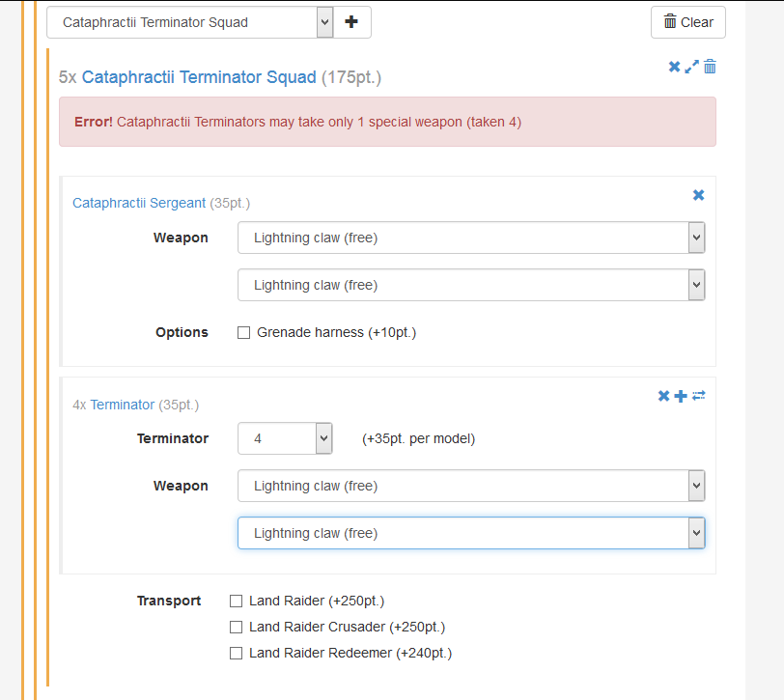This screenshot has width=784, height=700.
Task: Open the unit type dropdown at top
Action: pyautogui.click(x=190, y=22)
